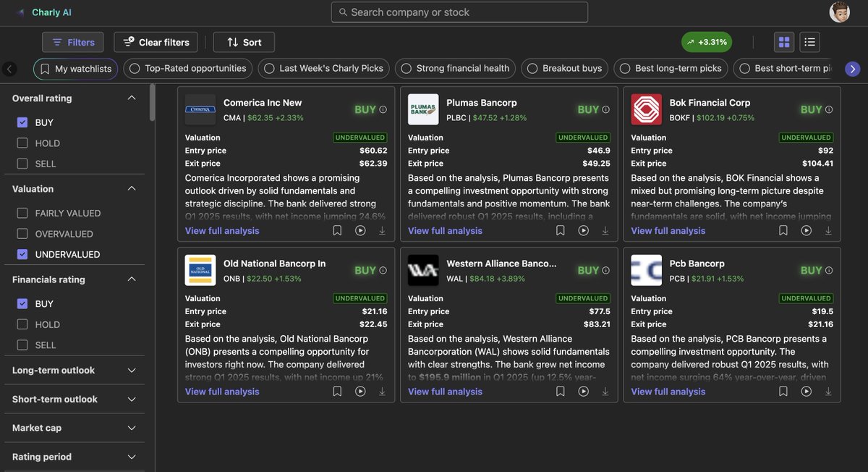Bookmark the Plumas Bancorp card
Image resolution: width=868 pixels, height=472 pixels.
pos(561,230)
